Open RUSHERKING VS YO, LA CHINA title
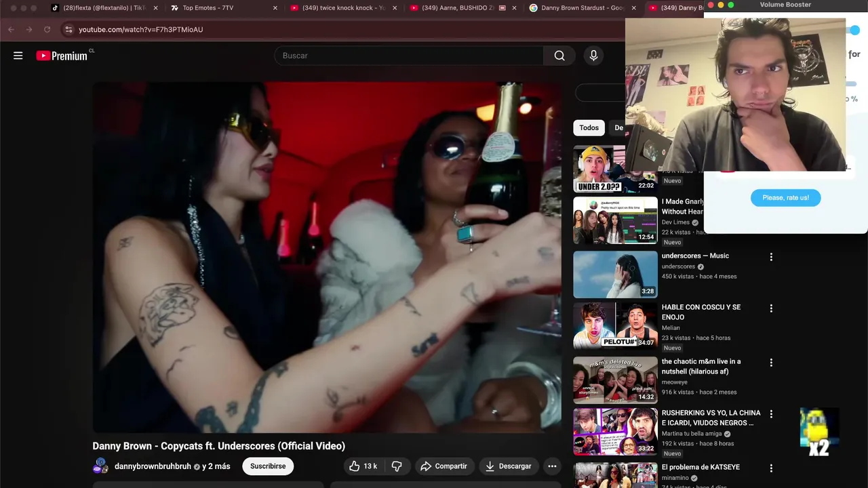Viewport: 868px width, 488px height. click(x=711, y=418)
